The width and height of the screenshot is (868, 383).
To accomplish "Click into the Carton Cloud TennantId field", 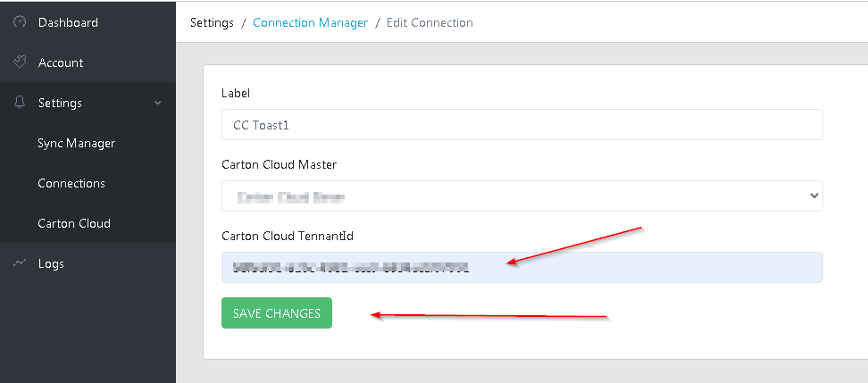I will point(522,267).
